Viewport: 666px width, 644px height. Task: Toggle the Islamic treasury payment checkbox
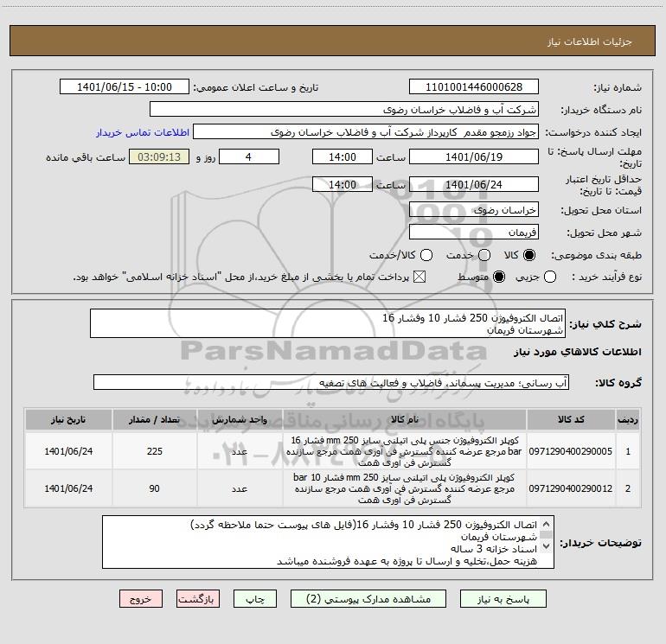[419, 277]
